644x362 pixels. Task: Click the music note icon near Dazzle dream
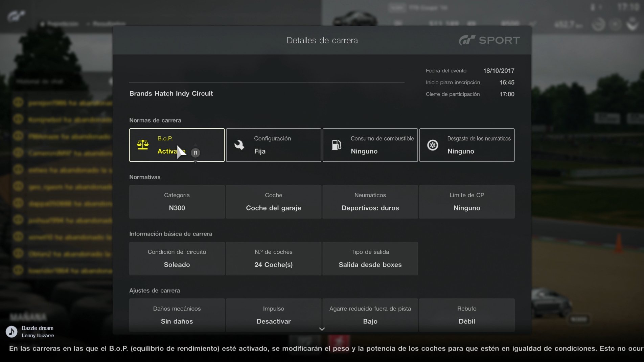[11, 332]
